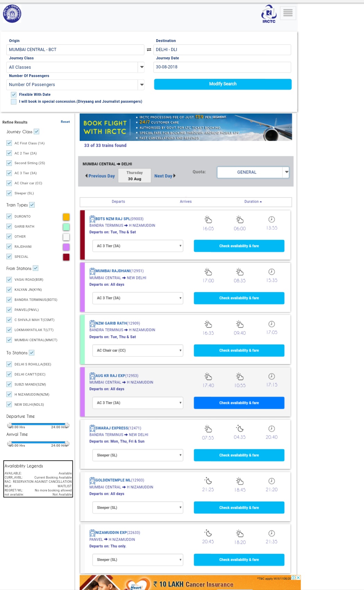Toggle the RAJDHANI train type checkbox
Image resolution: width=364 pixels, height=590 pixels.
9,246
